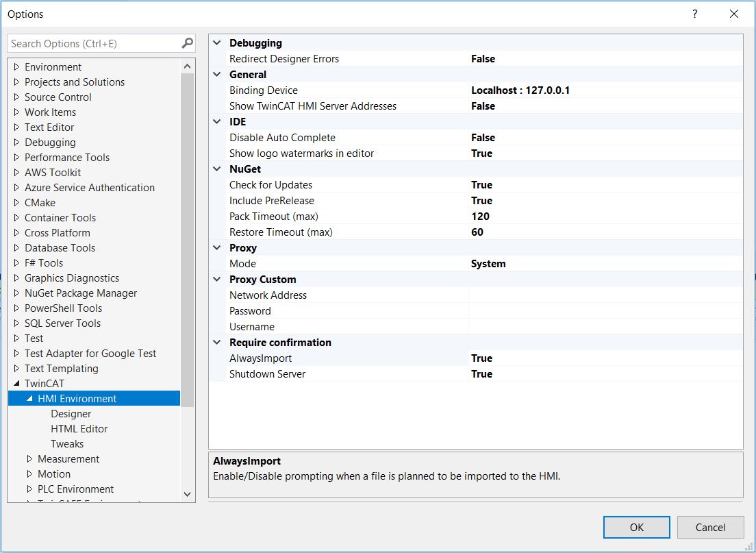Select AWS Toolkit in the tree
Viewport: 756px width, 553px height.
[53, 172]
